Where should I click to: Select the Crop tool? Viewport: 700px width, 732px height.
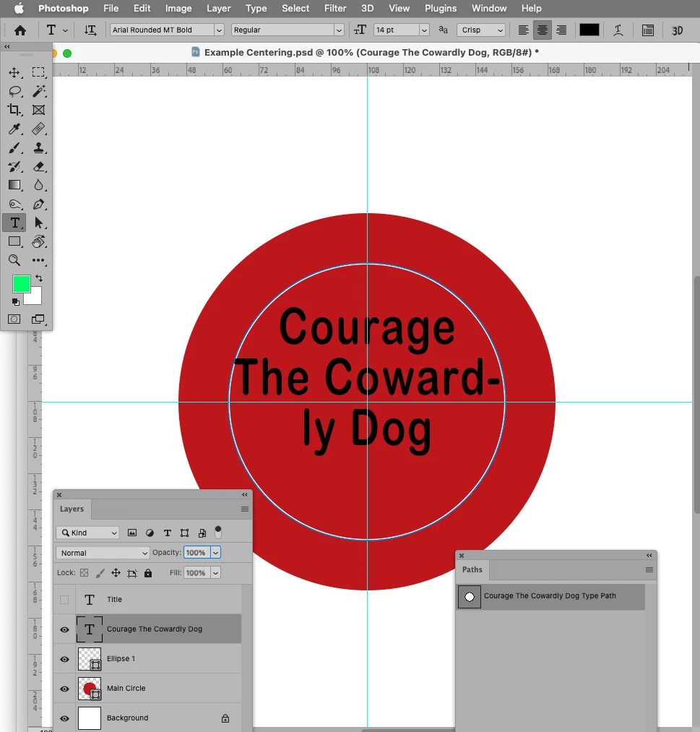(x=14, y=110)
